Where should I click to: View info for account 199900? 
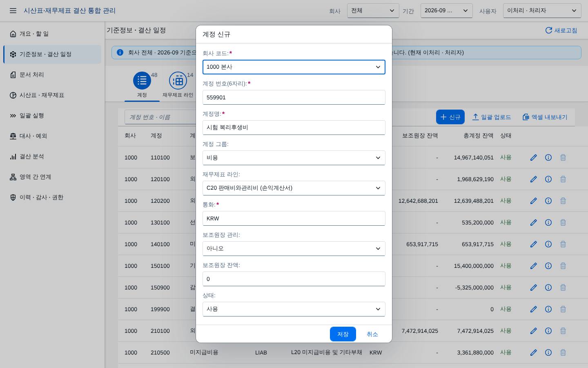click(x=548, y=309)
